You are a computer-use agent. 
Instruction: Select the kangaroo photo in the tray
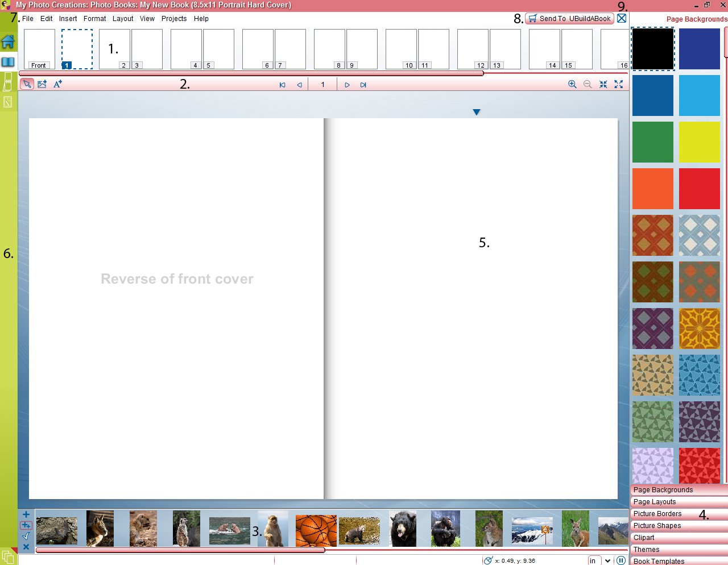pyautogui.click(x=576, y=529)
